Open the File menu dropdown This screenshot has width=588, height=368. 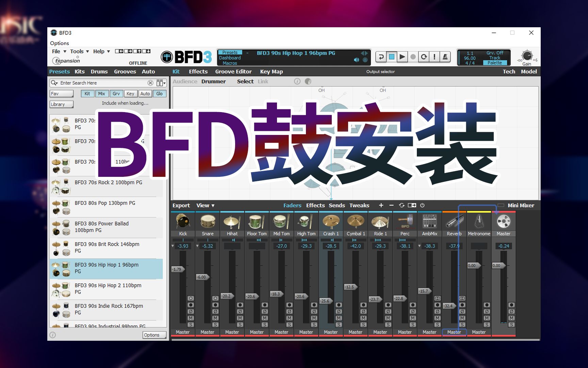tap(59, 51)
